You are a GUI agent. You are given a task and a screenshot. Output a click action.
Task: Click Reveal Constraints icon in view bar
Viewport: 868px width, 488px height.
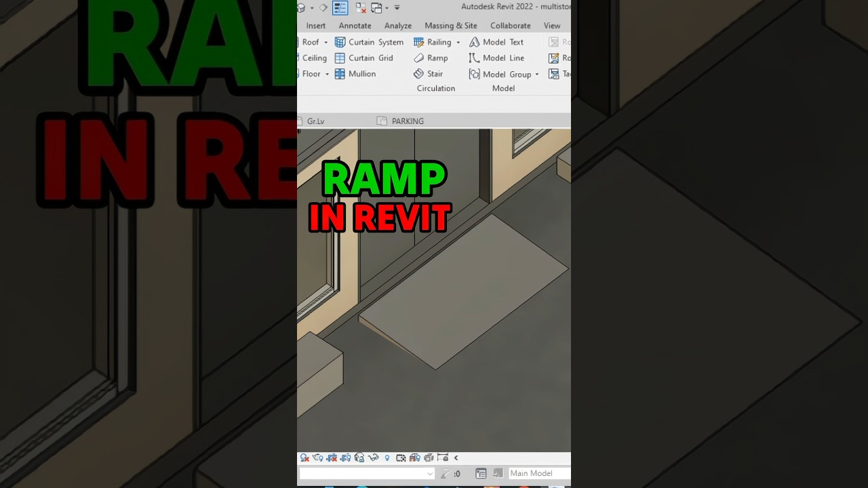443,457
